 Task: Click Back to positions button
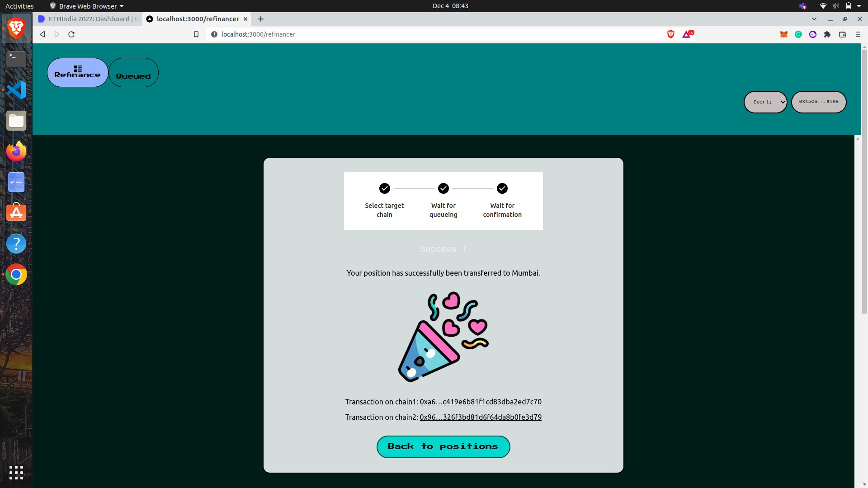(x=443, y=446)
